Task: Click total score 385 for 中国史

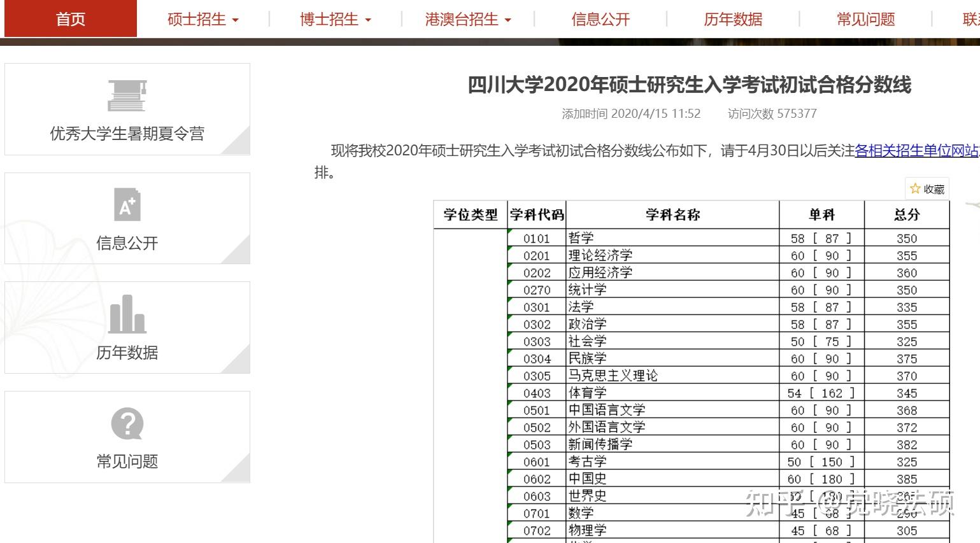Action: pyautogui.click(x=907, y=479)
